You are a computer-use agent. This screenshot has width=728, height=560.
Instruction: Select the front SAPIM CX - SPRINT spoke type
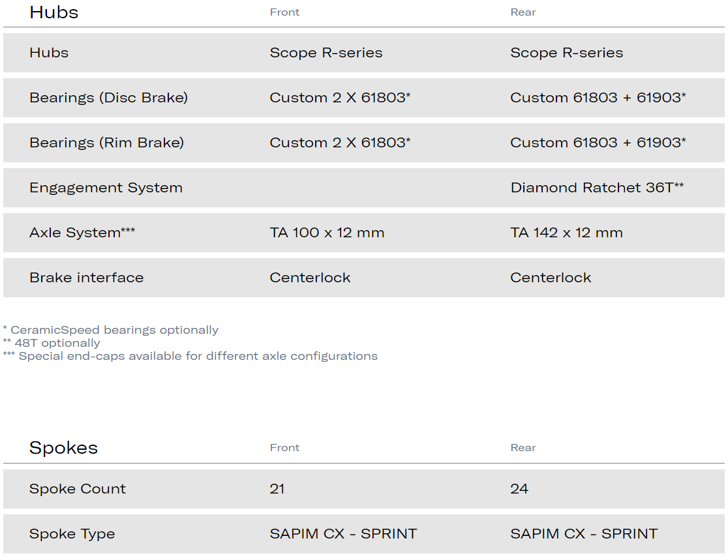pyautogui.click(x=343, y=533)
